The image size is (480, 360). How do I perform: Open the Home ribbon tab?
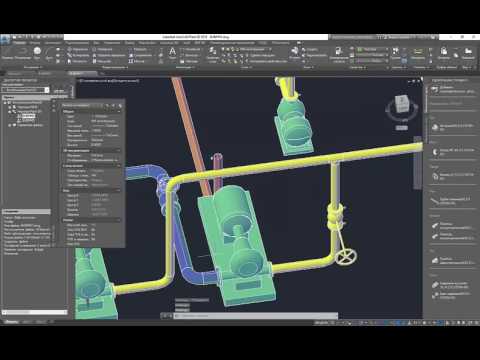19,43
